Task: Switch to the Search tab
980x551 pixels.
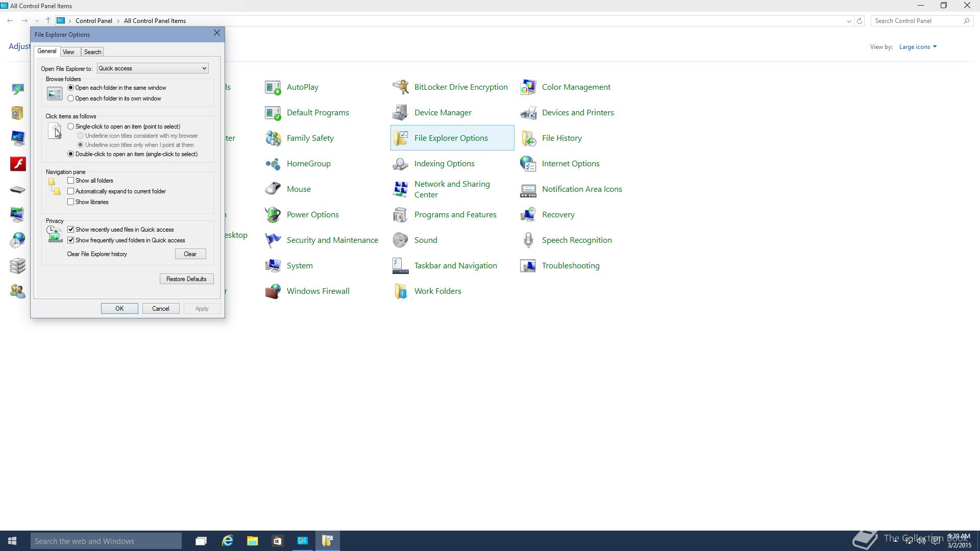Action: [x=92, y=52]
